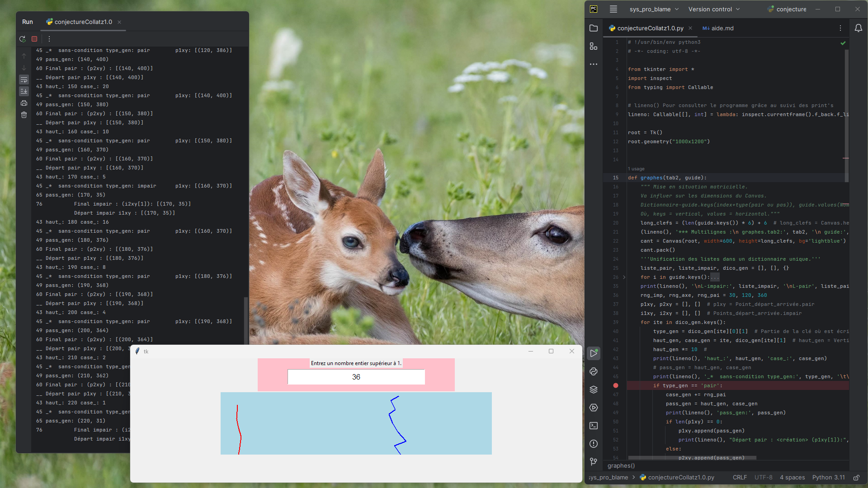Open the Problems tool window

point(594,444)
